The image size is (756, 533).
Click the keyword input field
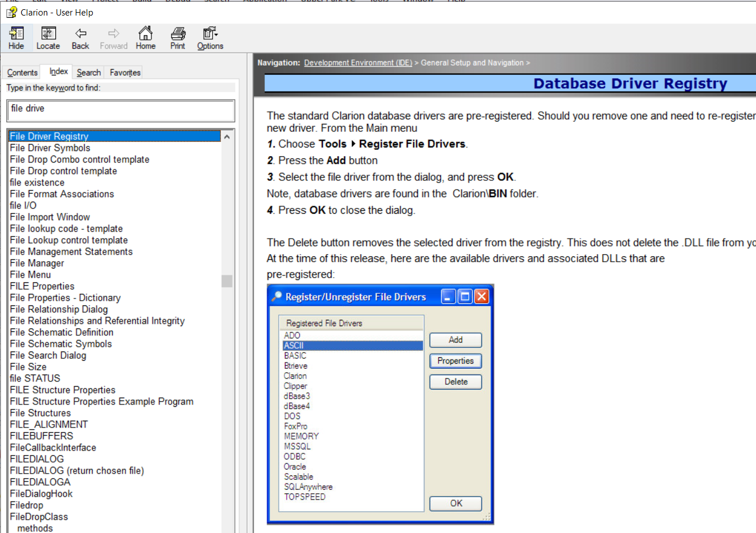120,110
